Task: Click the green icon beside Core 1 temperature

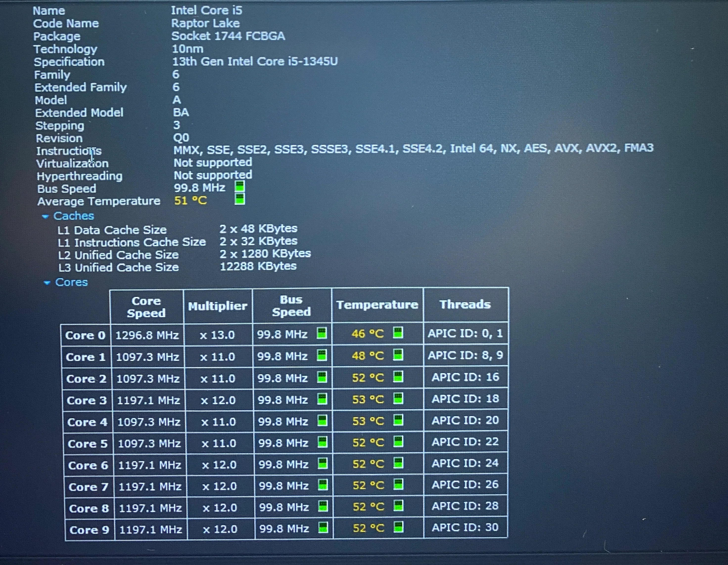Action: (398, 354)
